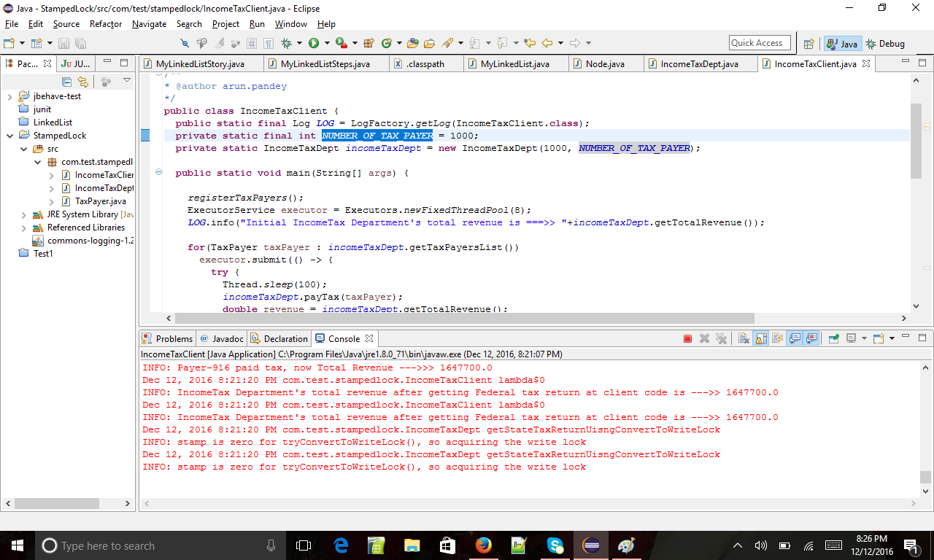Toggle Link with Editor in Package Explorer

pyautogui.click(x=83, y=82)
